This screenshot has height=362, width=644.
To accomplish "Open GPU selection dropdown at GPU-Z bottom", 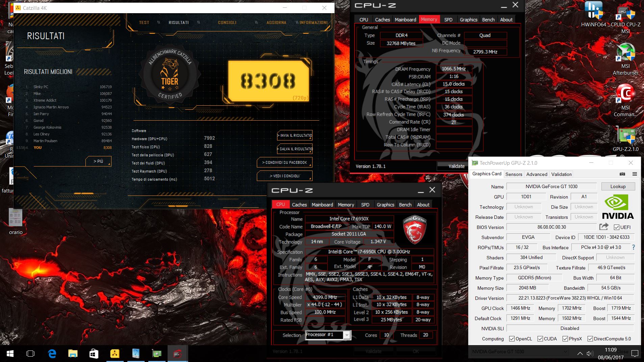I will pos(520,352).
